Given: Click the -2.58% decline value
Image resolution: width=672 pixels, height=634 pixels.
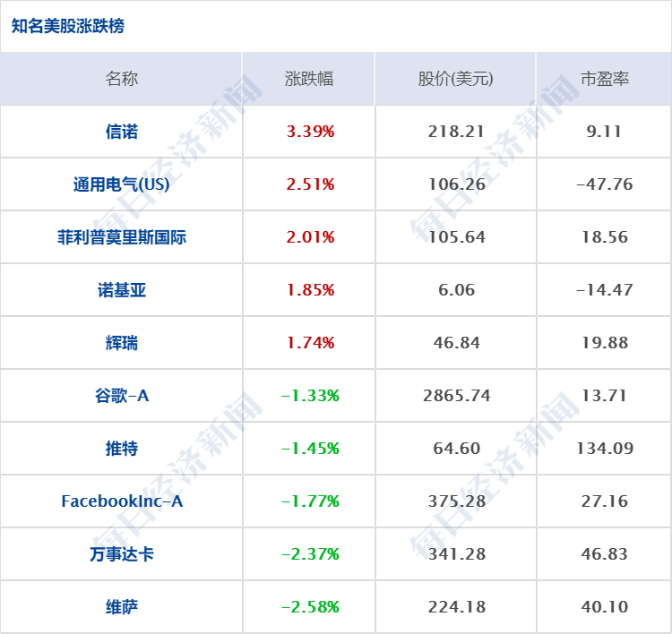Looking at the screenshot, I should [x=310, y=607].
